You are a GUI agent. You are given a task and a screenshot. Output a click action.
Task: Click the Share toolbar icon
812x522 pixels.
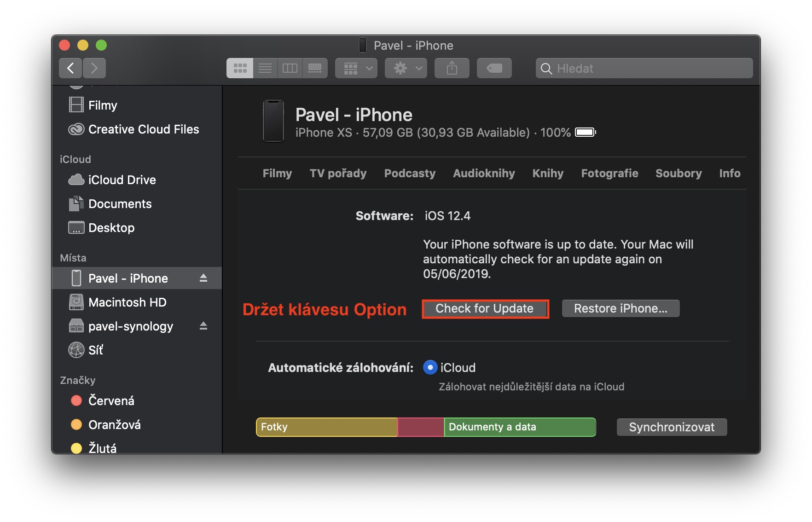coord(452,68)
